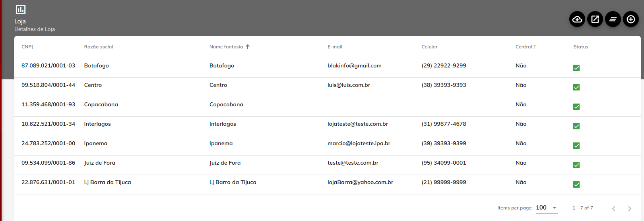Viewport: 644px width, 221px height.
Task: Add a new Loja with plus icon
Action: (631, 19)
